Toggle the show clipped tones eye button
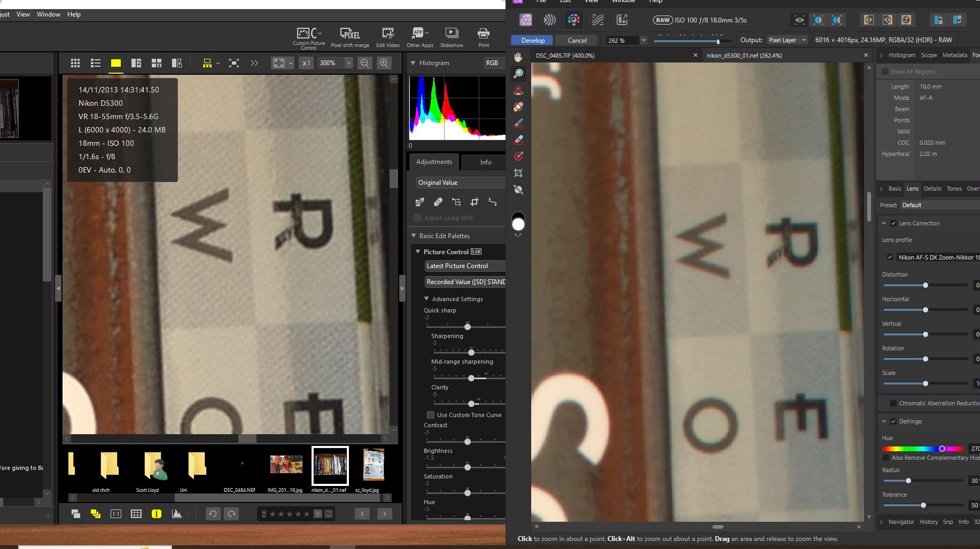 click(x=799, y=20)
